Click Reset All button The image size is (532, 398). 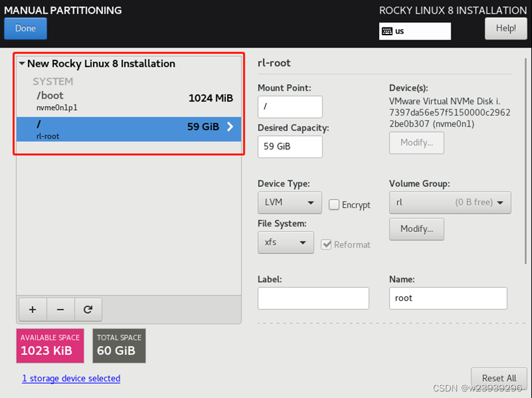499,378
